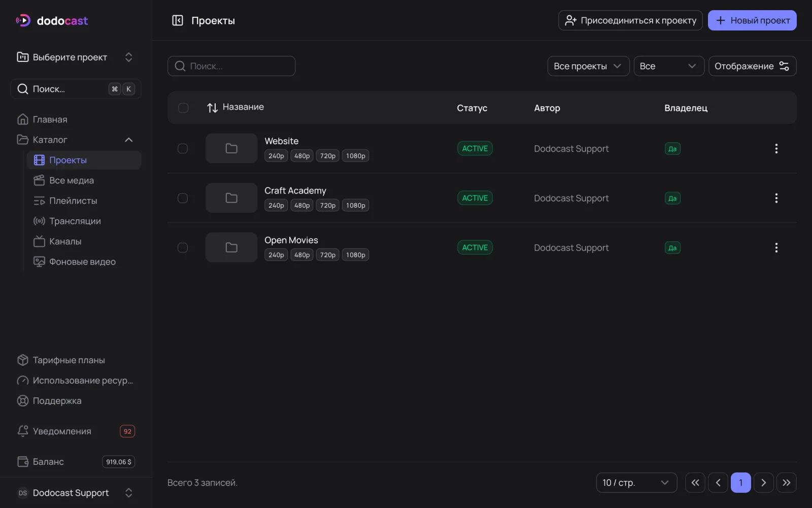Open the Все проекты filter dropdown
This screenshot has width=812, height=508.
588,66
